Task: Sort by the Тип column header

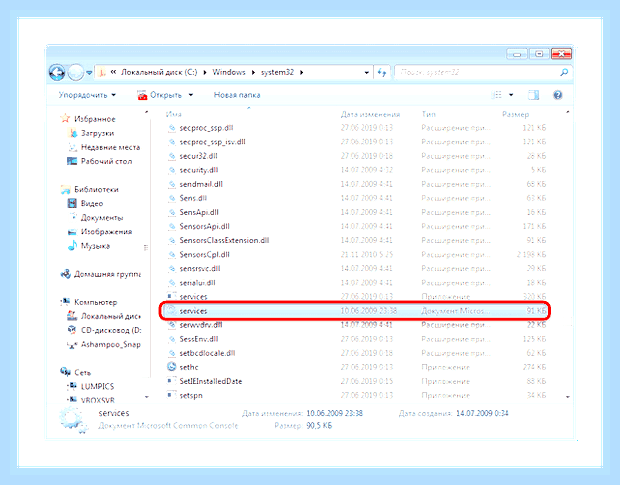Action: pyautogui.click(x=429, y=114)
